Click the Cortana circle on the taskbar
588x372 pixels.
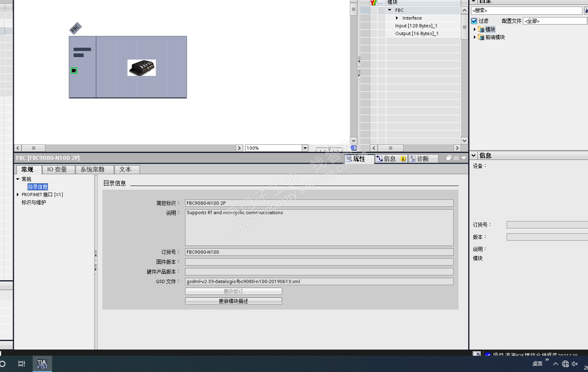[x=2, y=363]
